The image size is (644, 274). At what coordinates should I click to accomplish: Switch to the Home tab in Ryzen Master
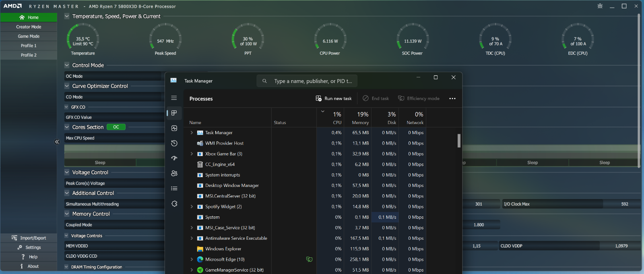coord(29,17)
